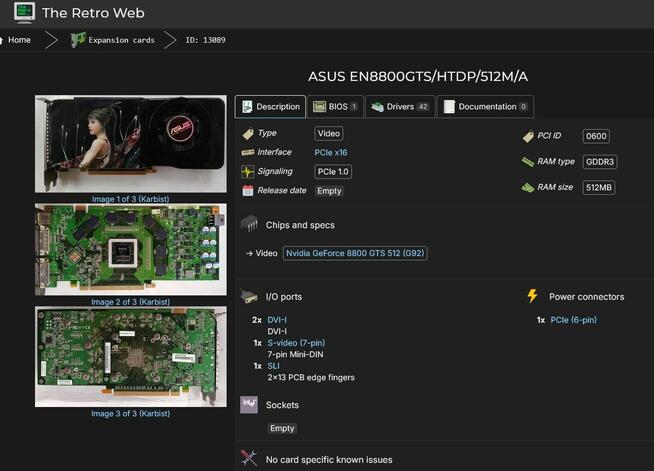
Task: Click the Documentation tab page icon
Action: click(x=449, y=107)
